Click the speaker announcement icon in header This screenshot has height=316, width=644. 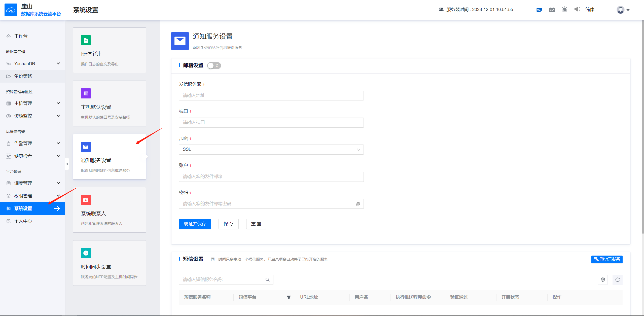point(577,10)
